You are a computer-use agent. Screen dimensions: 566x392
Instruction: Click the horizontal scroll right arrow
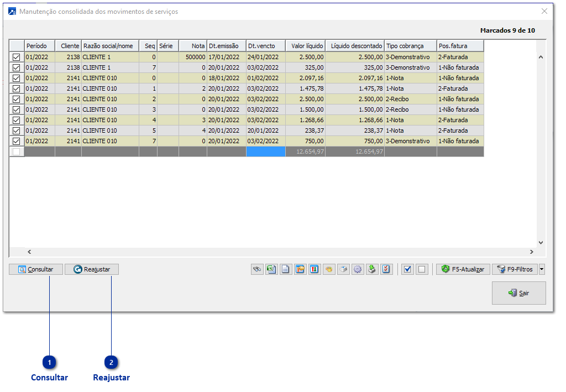531,252
